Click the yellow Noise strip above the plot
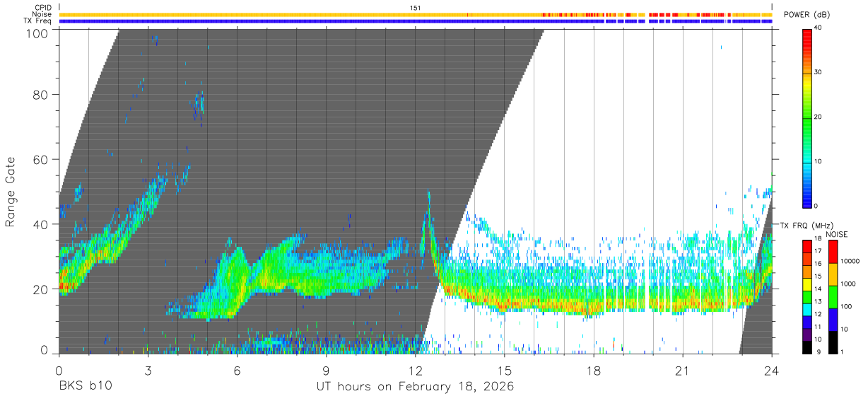 pos(416,14)
